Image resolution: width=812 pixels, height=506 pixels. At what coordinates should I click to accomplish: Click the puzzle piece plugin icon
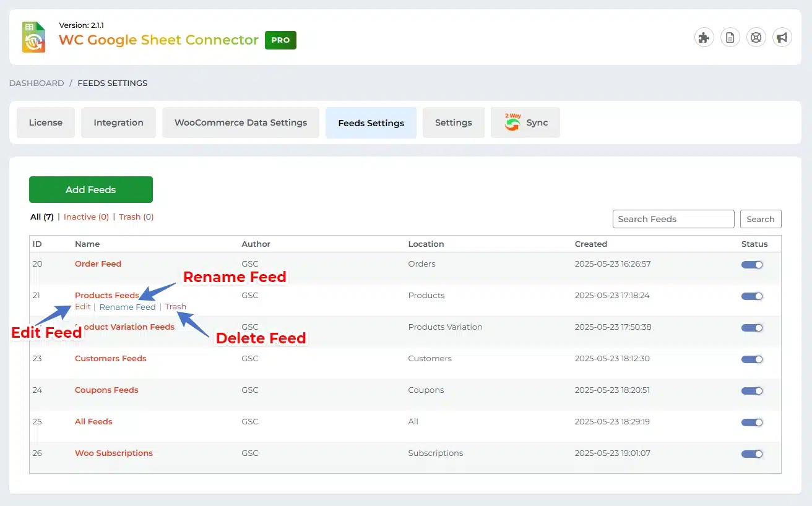click(704, 38)
